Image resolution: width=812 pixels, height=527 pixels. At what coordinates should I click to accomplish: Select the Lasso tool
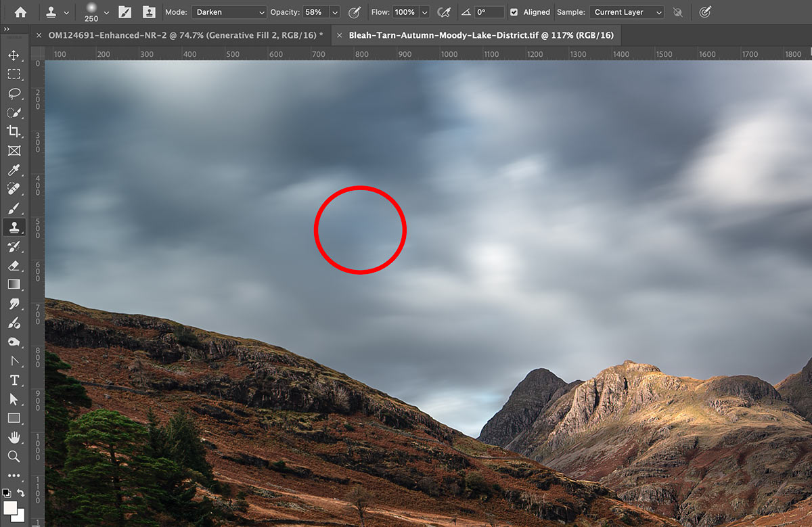(14, 93)
